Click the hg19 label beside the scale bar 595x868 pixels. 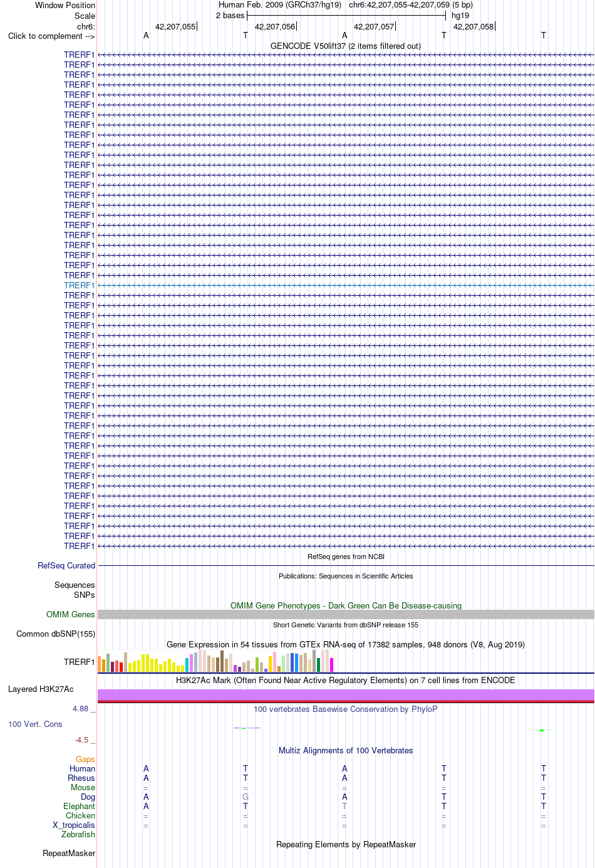pos(460,15)
